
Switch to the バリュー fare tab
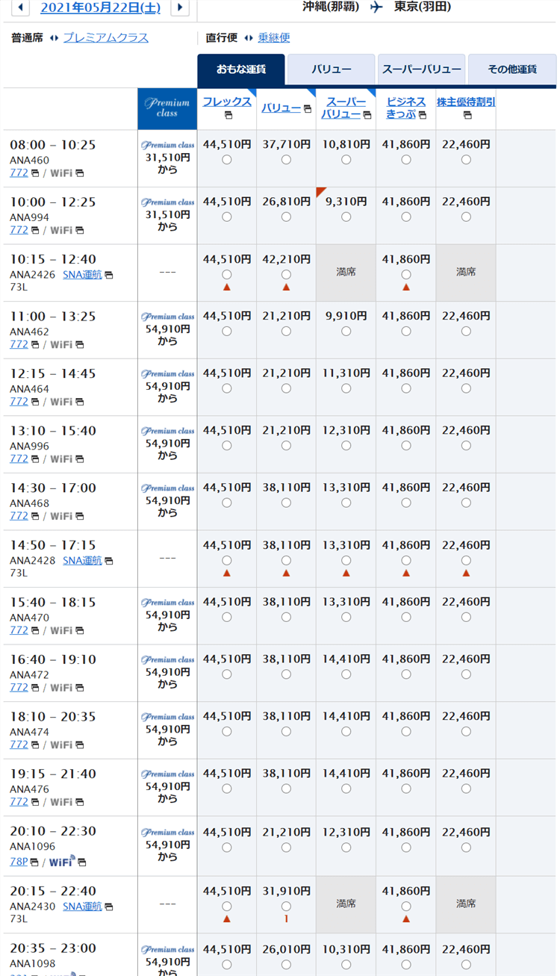331,69
